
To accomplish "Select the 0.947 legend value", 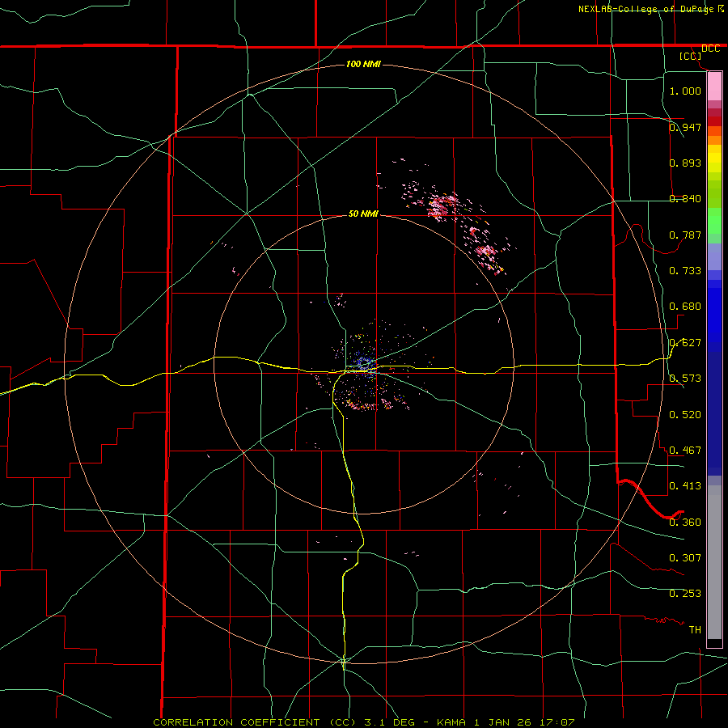I will pyautogui.click(x=685, y=127).
